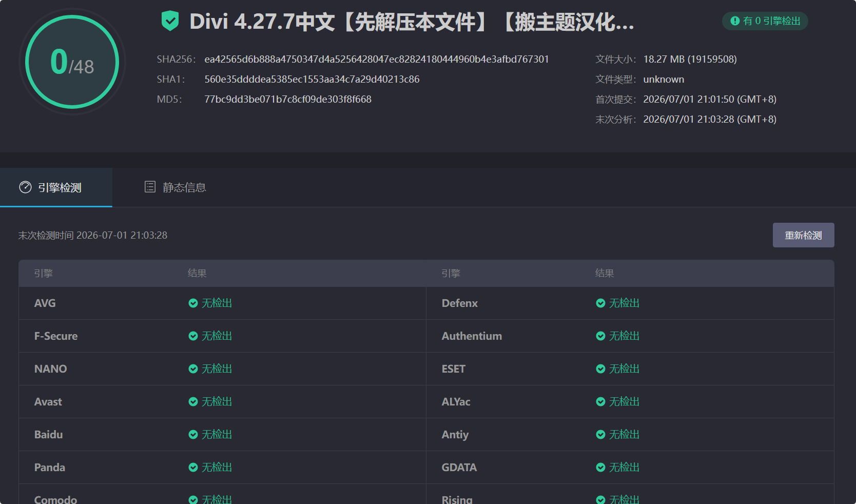Viewport: 856px width, 504px height.
Task: Click the Comodo engine name
Action: pyautogui.click(x=55, y=499)
